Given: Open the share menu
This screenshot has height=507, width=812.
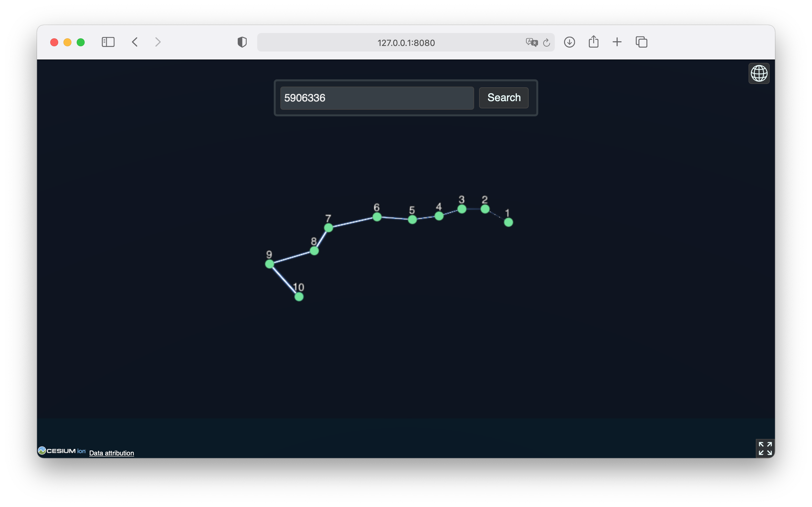Looking at the screenshot, I should click(593, 42).
